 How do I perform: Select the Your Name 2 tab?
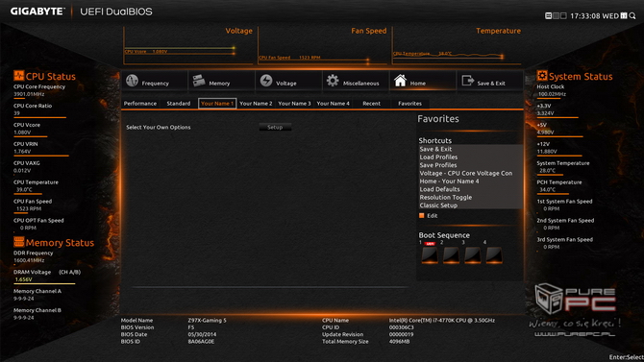tap(256, 104)
